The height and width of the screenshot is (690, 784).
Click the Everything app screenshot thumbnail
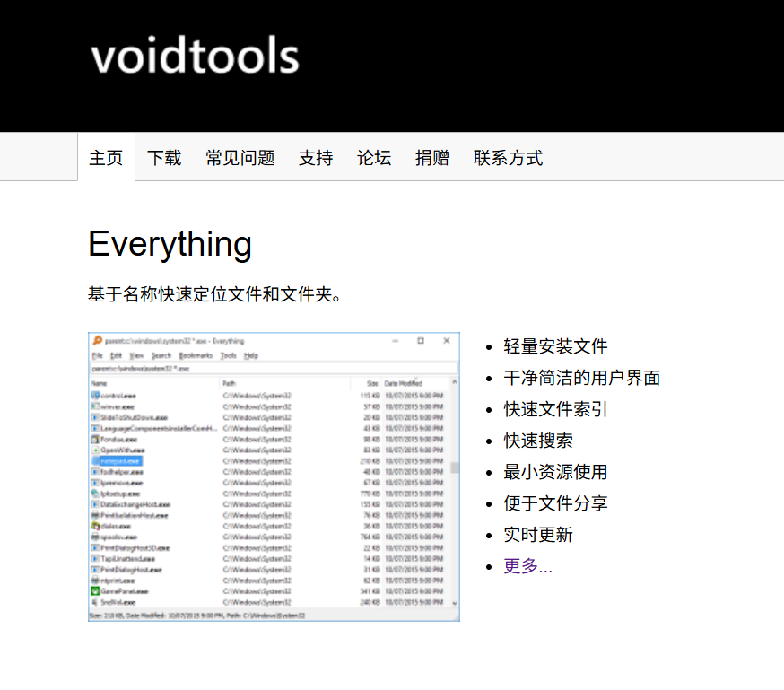[274, 476]
